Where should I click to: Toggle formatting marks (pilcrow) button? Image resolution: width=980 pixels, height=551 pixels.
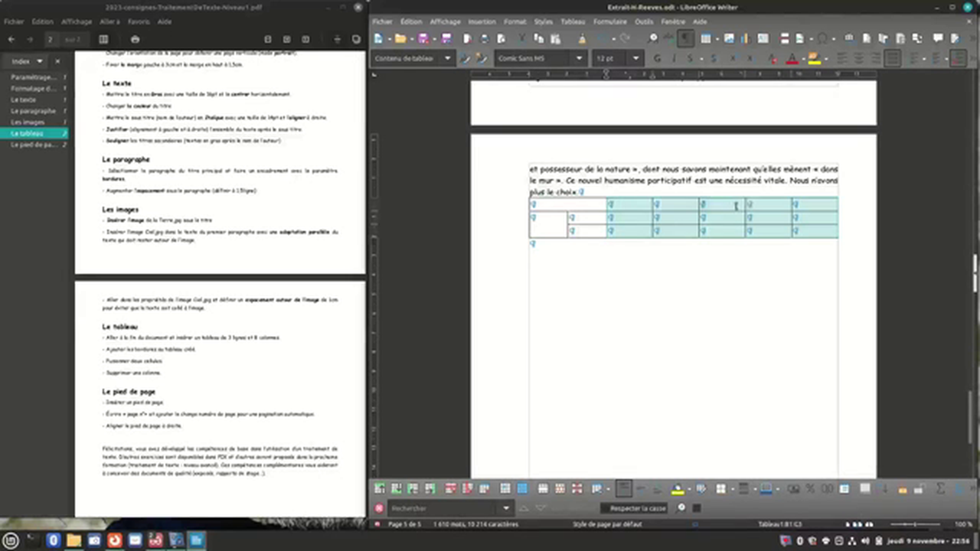(x=685, y=38)
